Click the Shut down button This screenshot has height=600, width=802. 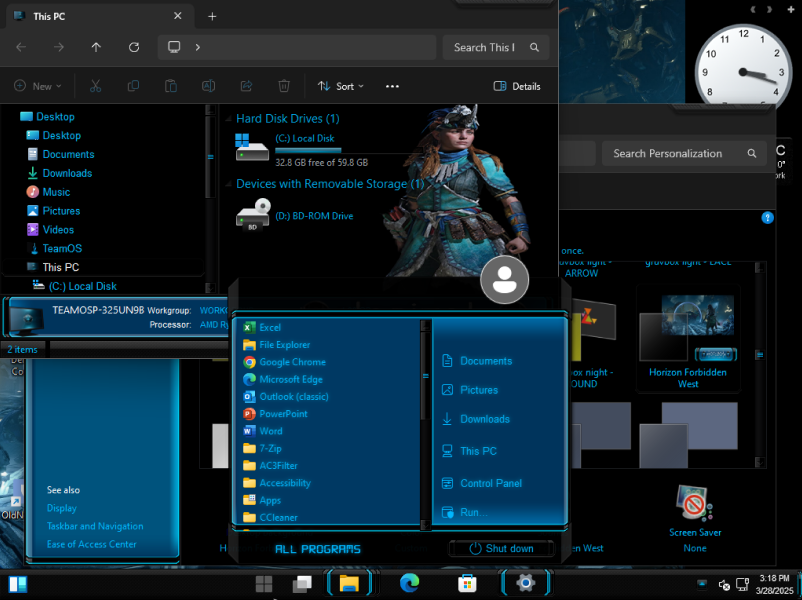tap(501, 548)
